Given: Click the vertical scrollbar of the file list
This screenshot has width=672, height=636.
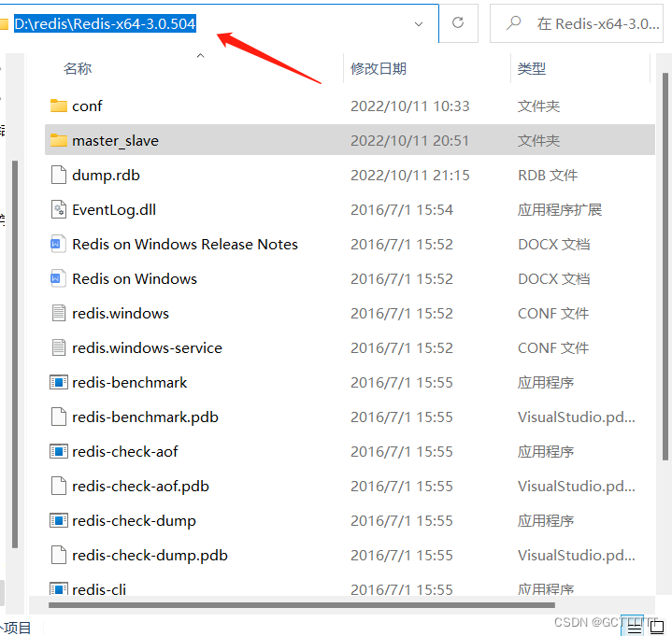Looking at the screenshot, I should pyautogui.click(x=665, y=266).
